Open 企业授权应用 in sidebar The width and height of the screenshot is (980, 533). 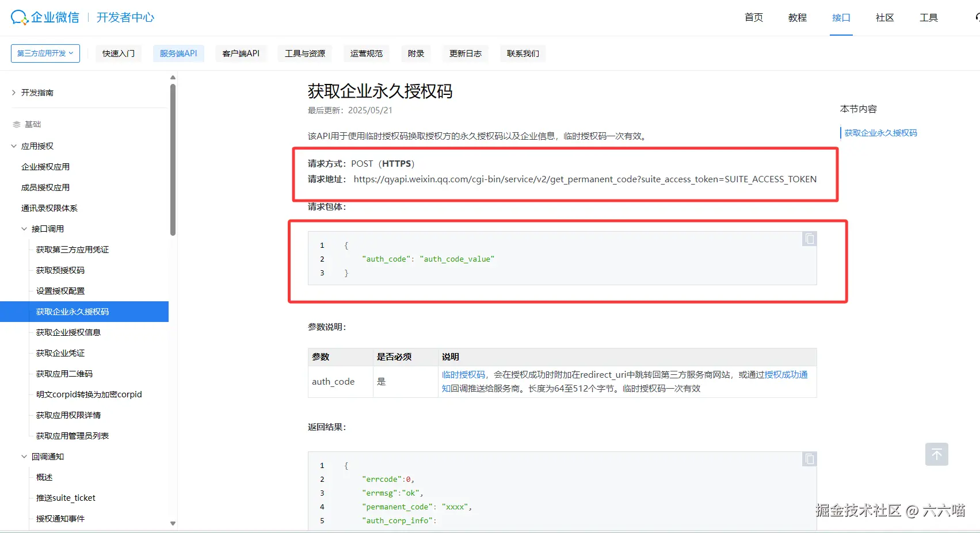tap(45, 167)
